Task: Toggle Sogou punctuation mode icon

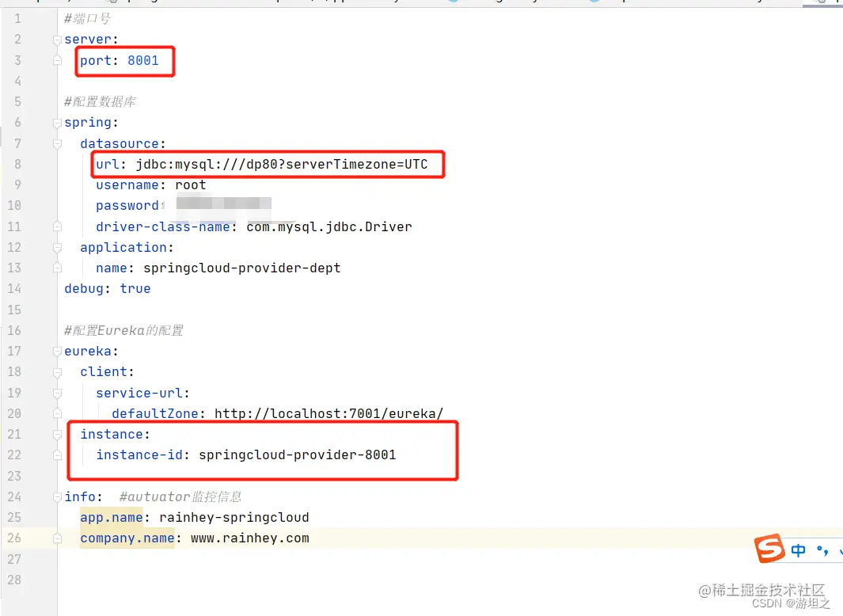Action: click(x=822, y=550)
